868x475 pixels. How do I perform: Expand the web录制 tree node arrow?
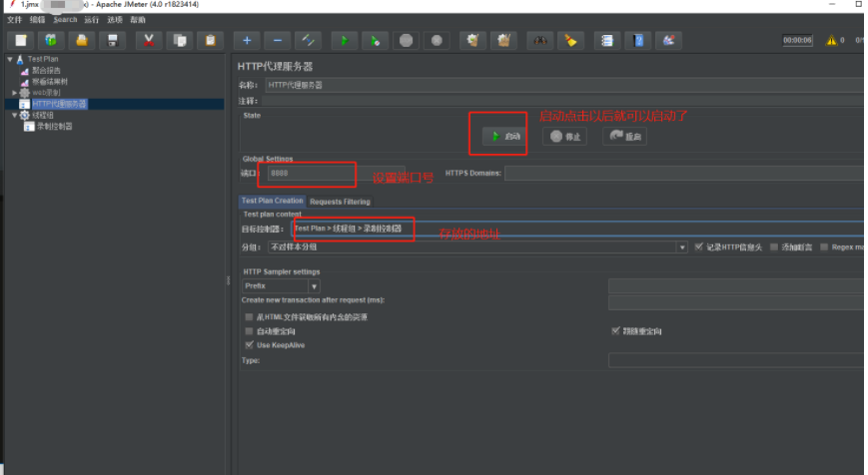coord(14,93)
